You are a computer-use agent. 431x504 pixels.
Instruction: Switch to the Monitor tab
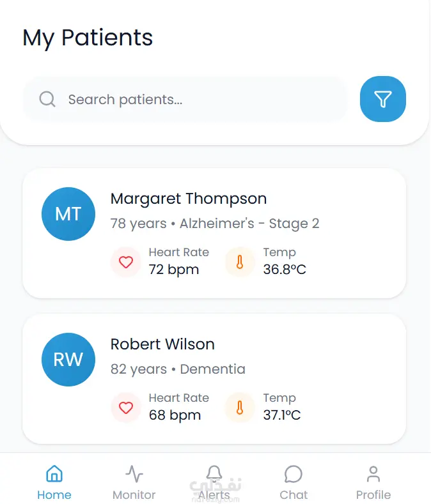pos(134,482)
